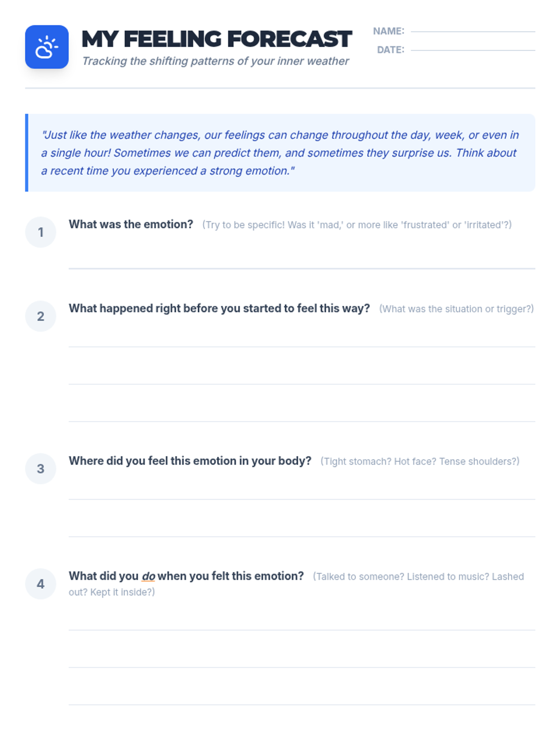Click the underlined word 'do' in question 4
The width and height of the screenshot is (560, 747).
[148, 576]
